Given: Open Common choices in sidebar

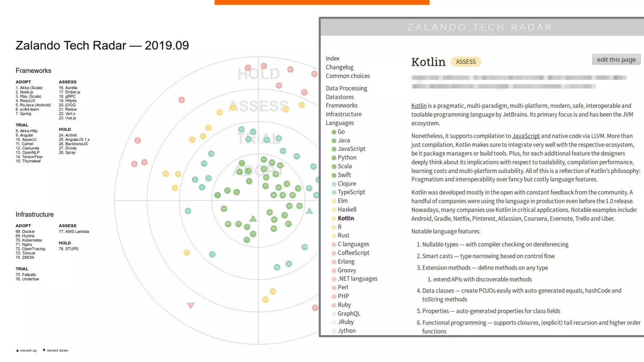Looking at the screenshot, I should (x=347, y=76).
